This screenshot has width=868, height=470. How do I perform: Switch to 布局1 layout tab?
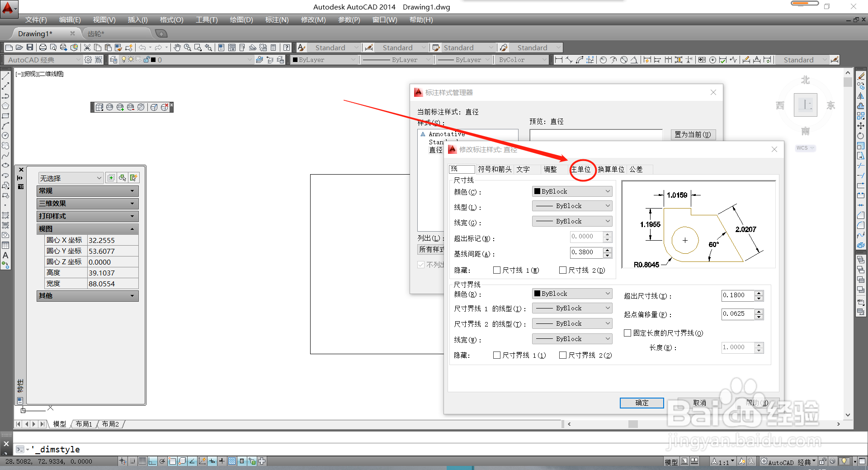click(x=84, y=424)
